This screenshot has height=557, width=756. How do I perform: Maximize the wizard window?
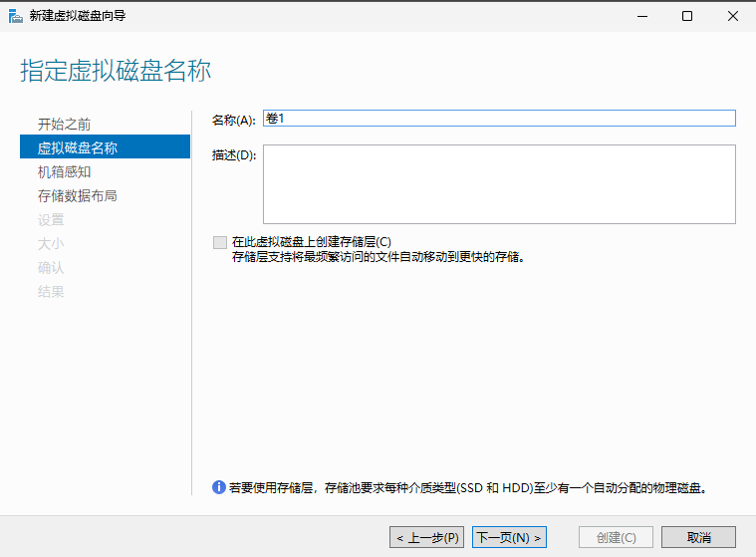[687, 16]
